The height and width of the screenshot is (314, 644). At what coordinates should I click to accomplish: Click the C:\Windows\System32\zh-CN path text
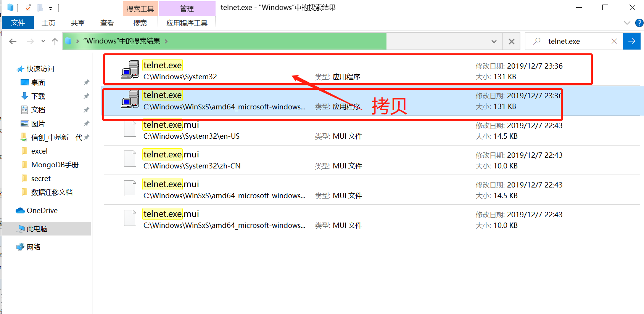(192, 166)
